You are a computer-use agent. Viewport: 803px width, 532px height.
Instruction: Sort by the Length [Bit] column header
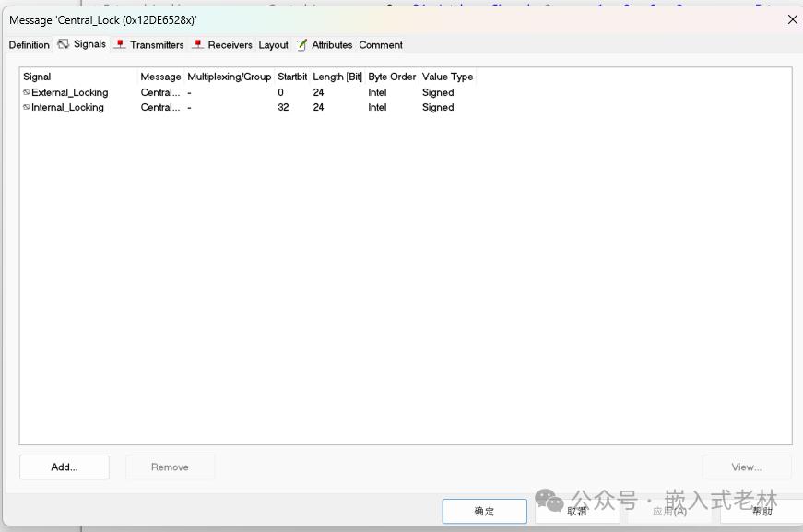tap(337, 77)
